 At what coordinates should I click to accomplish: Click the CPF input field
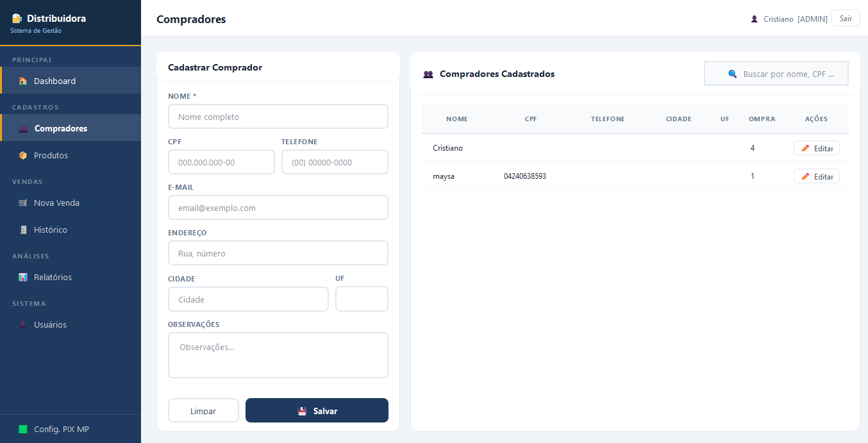click(x=221, y=162)
